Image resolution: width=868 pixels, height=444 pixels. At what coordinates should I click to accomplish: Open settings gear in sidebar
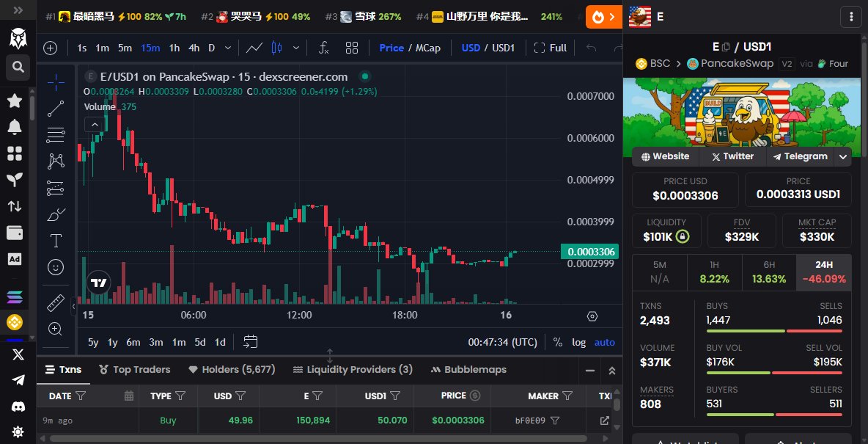(x=18, y=432)
